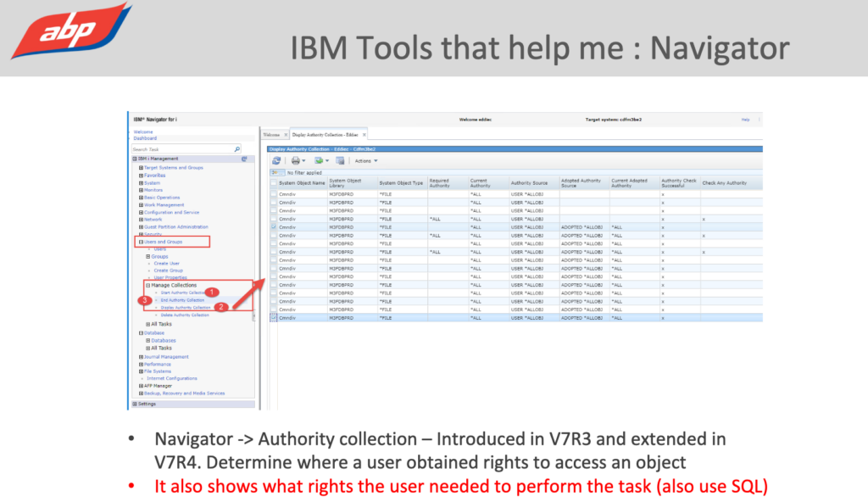Collapse the IBM i Management section

click(135, 159)
